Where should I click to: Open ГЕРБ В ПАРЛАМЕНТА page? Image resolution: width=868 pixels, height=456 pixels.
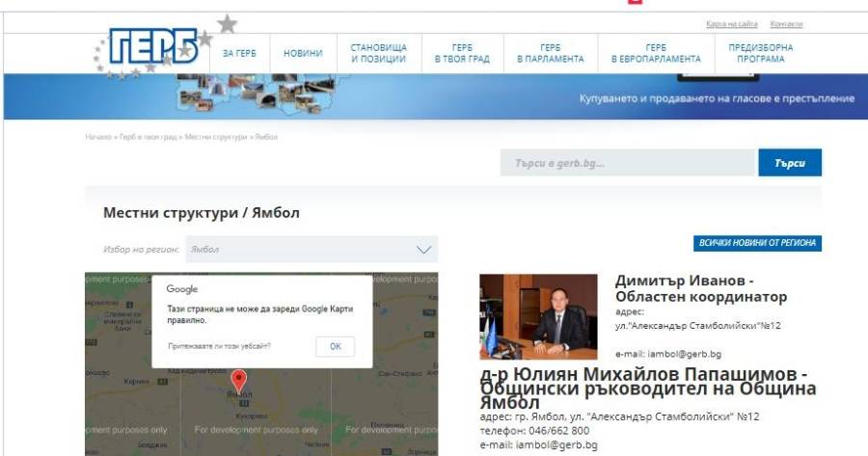coord(550,54)
